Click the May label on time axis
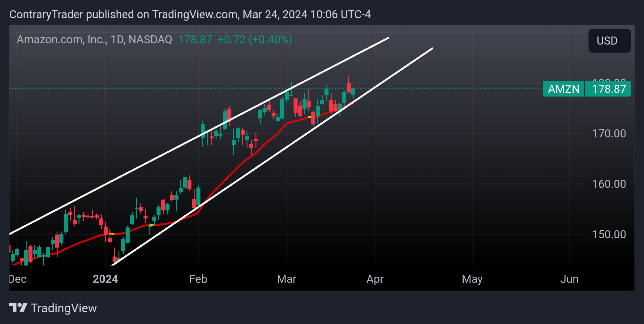The image size is (644, 324). click(x=472, y=279)
